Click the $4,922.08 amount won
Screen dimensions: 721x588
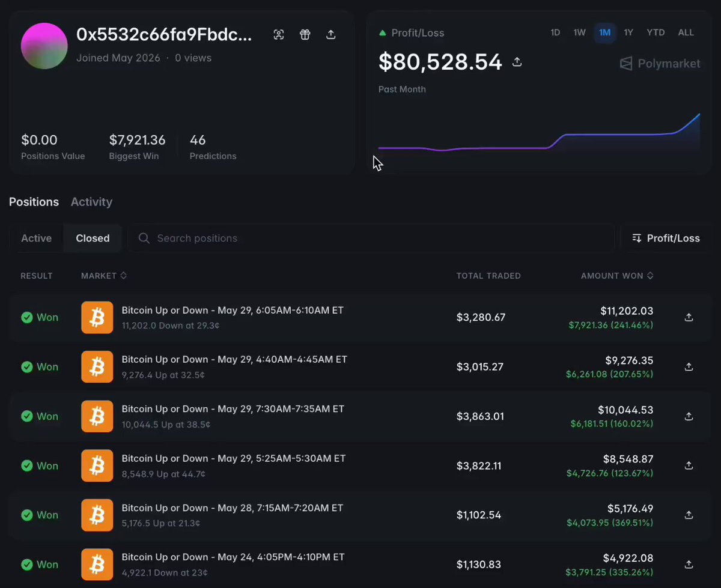(628, 558)
